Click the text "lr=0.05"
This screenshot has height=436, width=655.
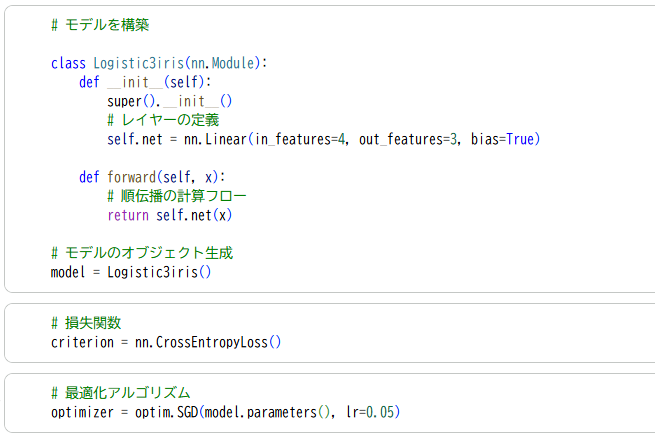point(370,412)
